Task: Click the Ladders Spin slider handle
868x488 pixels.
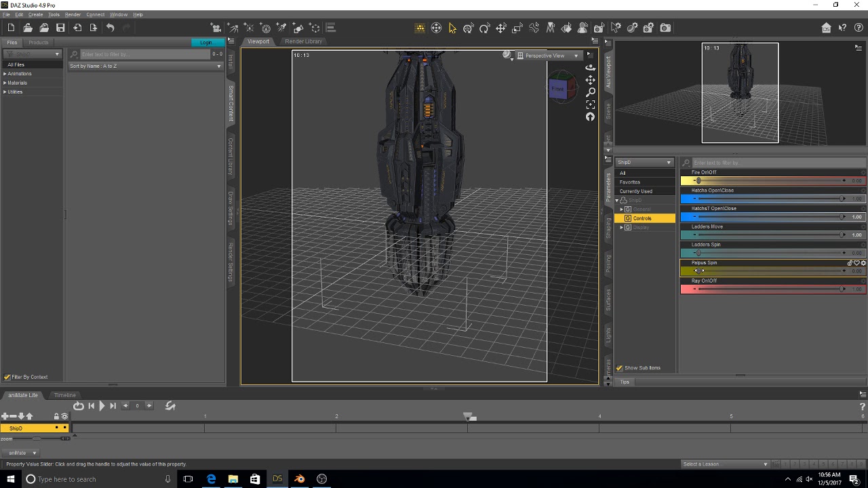Action: click(x=698, y=253)
